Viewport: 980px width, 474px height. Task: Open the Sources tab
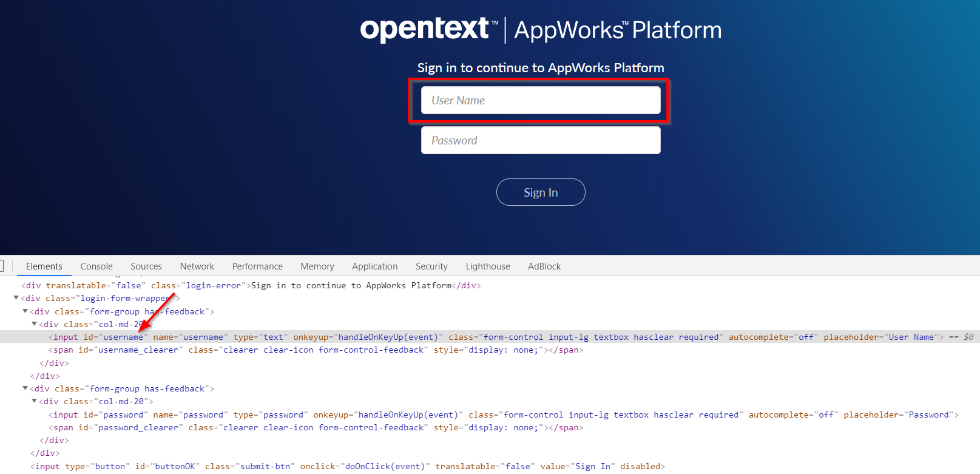[x=146, y=266]
